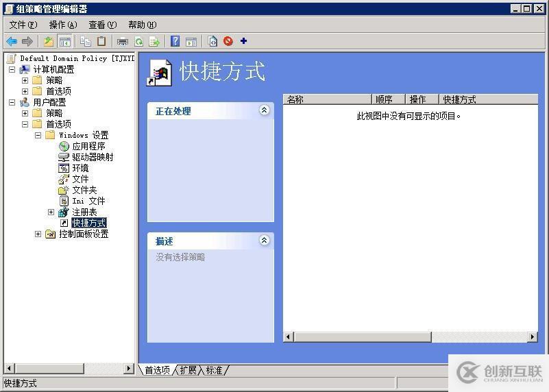Screen dimensions: 549x392
Task: Select 用户配置 user configuration node
Action: (x=50, y=102)
